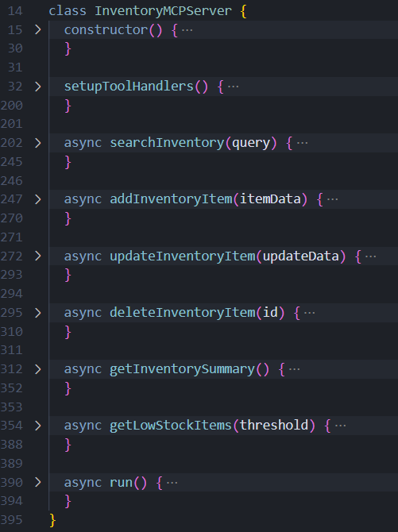Click the 'updateData' parameter
Image resolution: width=398 pixels, height=532 pixels.
(x=301, y=256)
